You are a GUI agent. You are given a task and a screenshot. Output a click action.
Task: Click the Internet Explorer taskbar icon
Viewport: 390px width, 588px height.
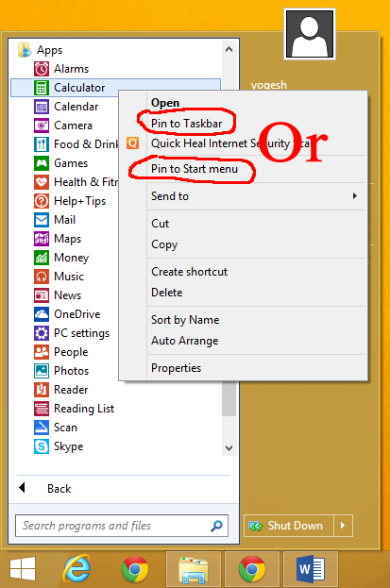76,568
